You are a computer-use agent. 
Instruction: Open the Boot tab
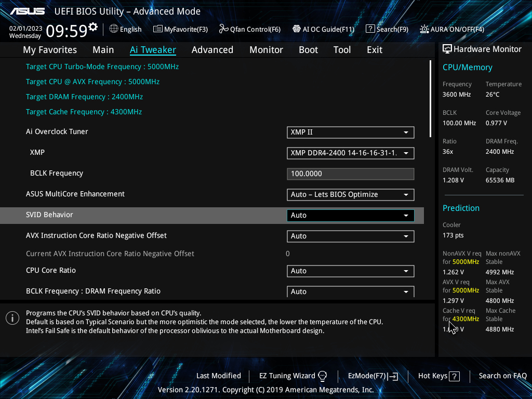tap(309, 50)
